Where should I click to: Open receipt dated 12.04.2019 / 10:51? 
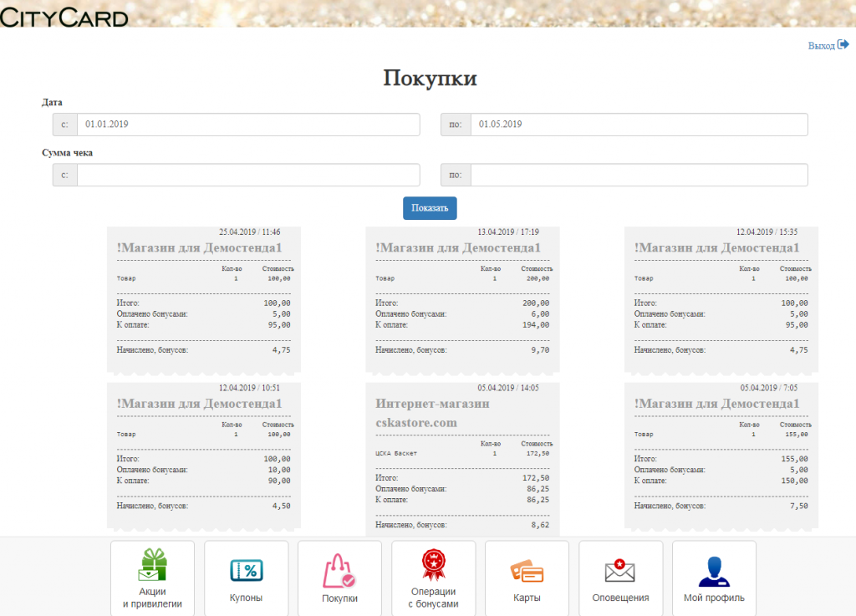click(204, 456)
